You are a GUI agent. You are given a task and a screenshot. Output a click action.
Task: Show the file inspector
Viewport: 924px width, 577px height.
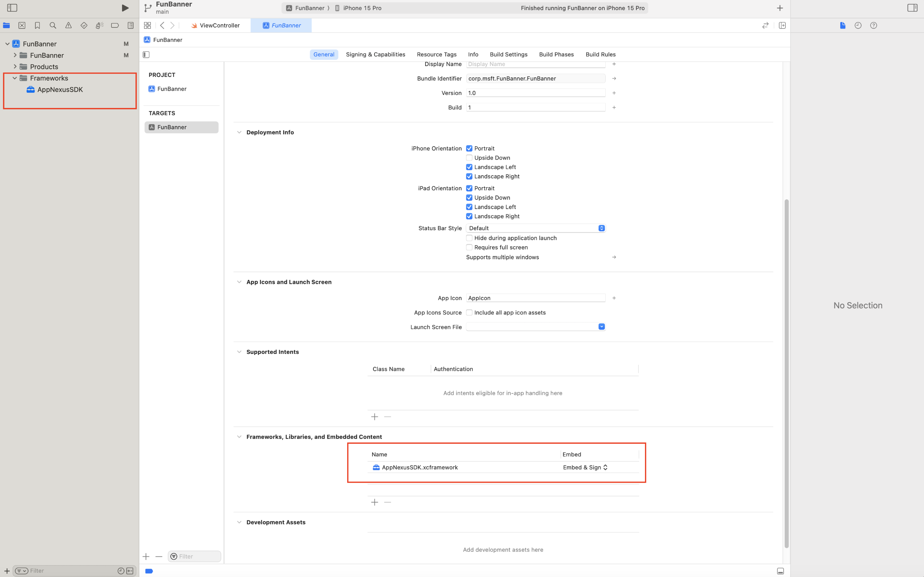(x=842, y=25)
